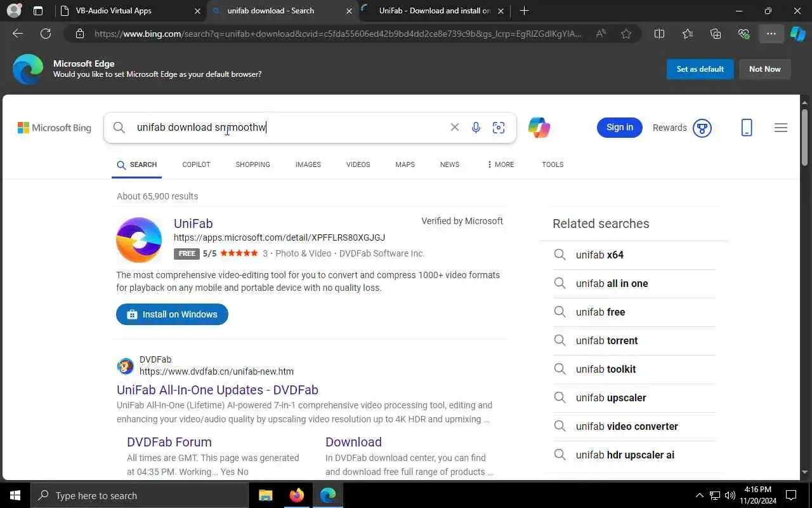
Task: Click Install on Windows button
Action: pyautogui.click(x=172, y=314)
